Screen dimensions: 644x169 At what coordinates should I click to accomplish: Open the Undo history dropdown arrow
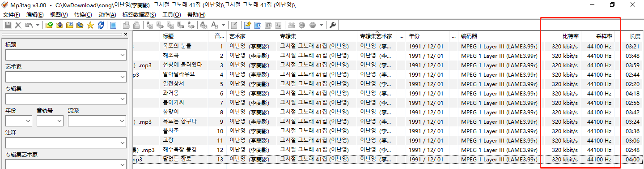point(38,25)
